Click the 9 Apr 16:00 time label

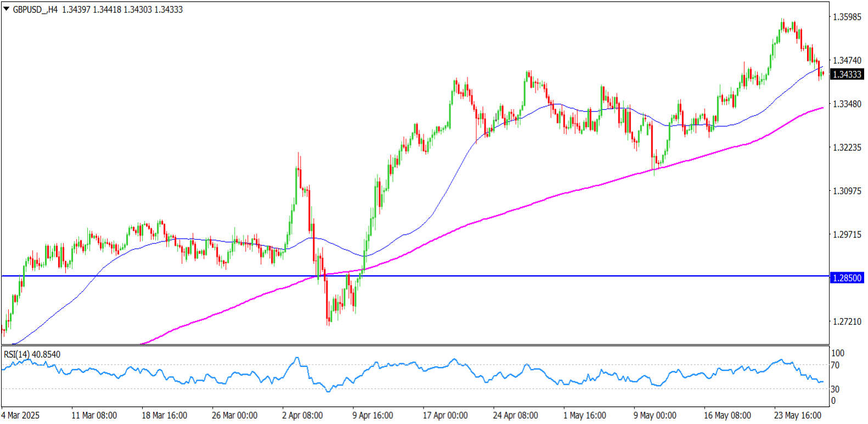tap(373, 415)
